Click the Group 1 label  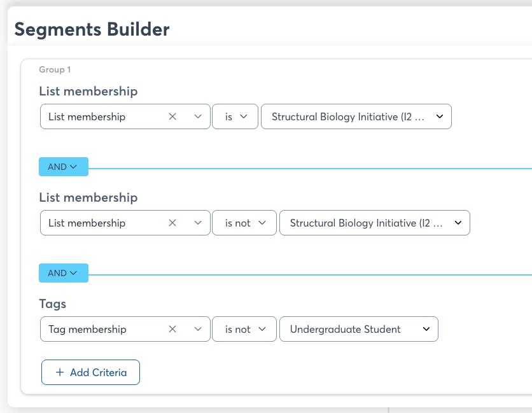point(55,69)
